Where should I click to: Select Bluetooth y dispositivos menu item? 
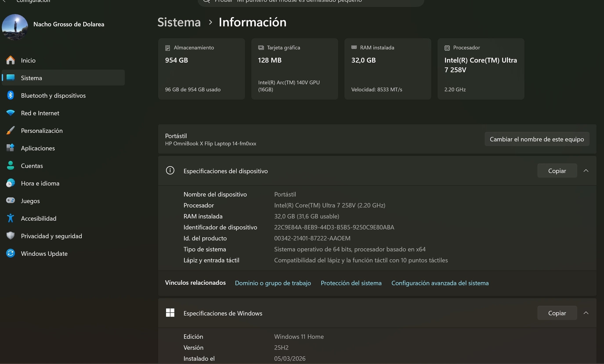[63, 95]
